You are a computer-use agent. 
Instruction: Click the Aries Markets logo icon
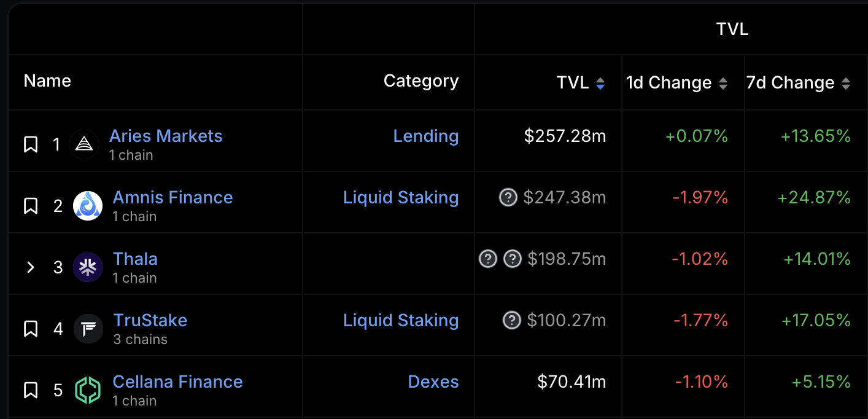84,144
